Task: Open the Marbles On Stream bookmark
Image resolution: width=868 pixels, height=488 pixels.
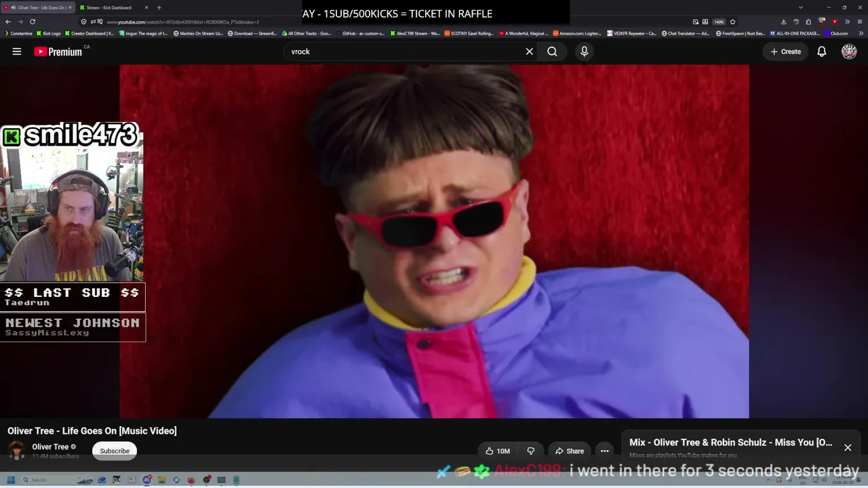Action: [x=198, y=33]
